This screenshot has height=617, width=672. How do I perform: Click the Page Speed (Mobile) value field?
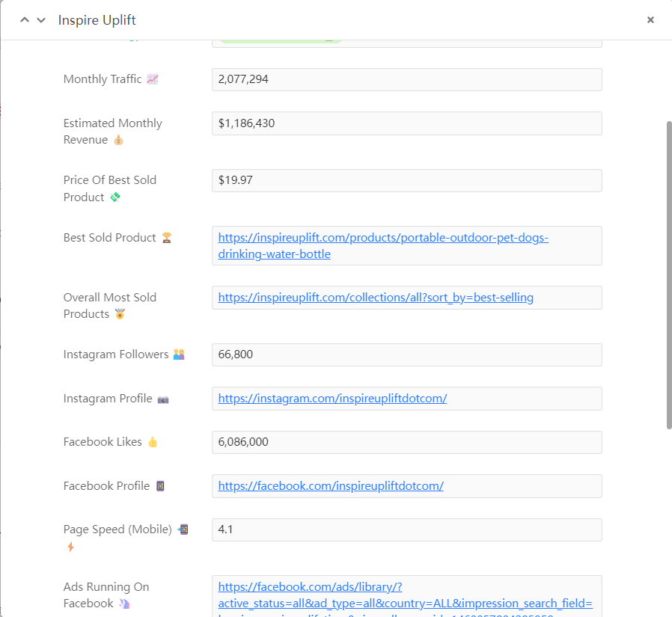click(x=406, y=529)
